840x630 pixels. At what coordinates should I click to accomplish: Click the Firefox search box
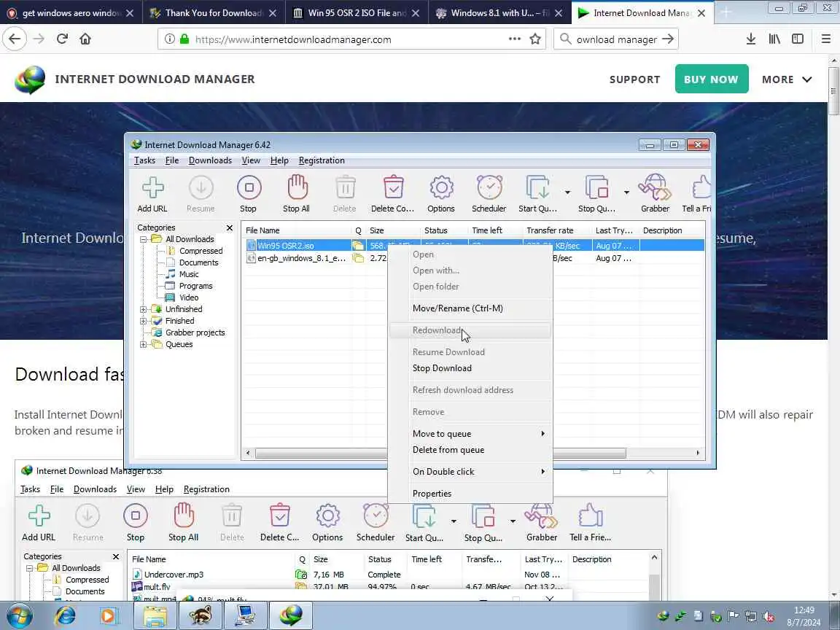click(616, 39)
